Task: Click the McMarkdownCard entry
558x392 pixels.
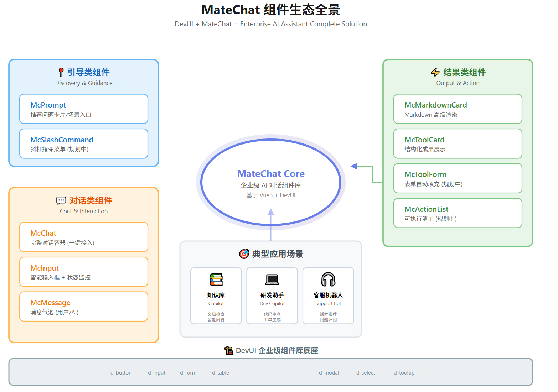Action: [458, 109]
